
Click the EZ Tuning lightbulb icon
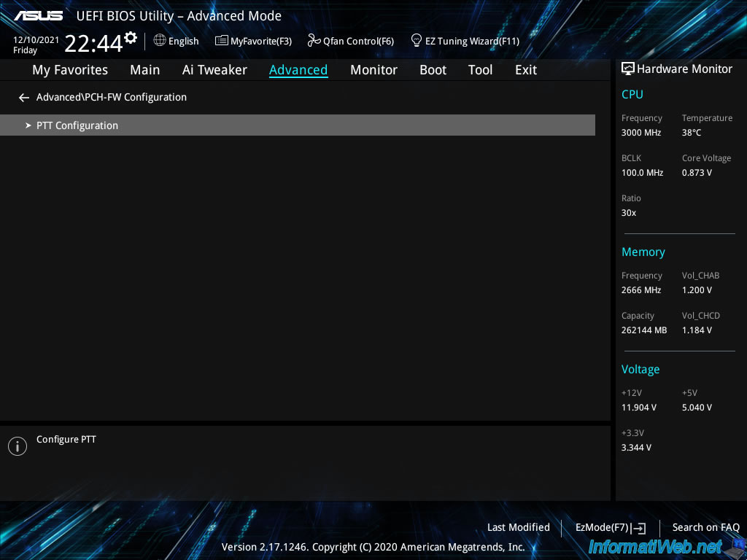pos(416,41)
